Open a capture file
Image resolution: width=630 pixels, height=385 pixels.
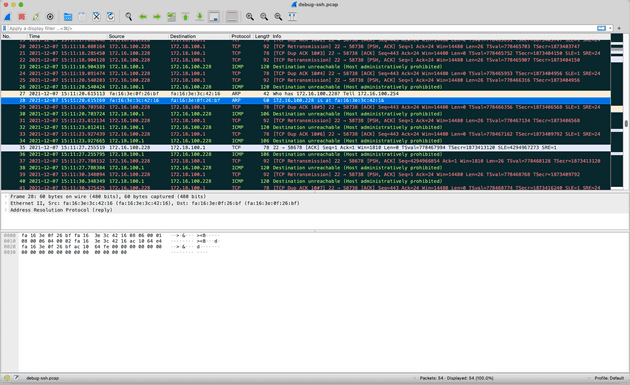click(x=68, y=17)
